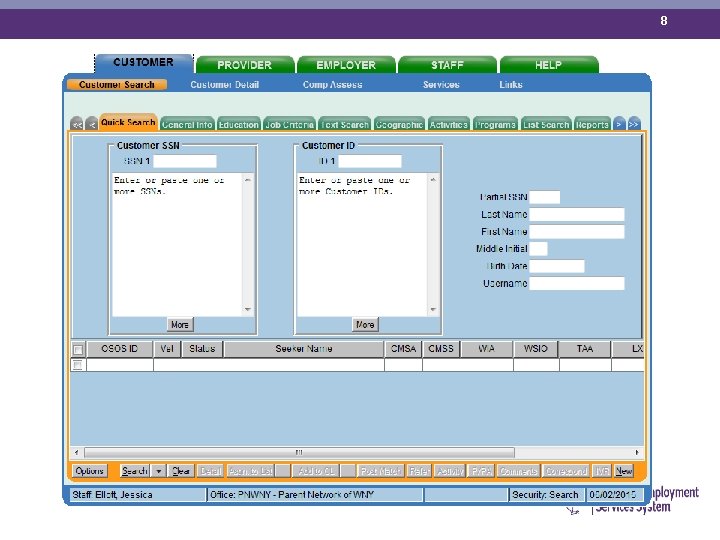Go to first tab with double-left arrow
The height and width of the screenshot is (540, 720).
pyautogui.click(x=77, y=124)
